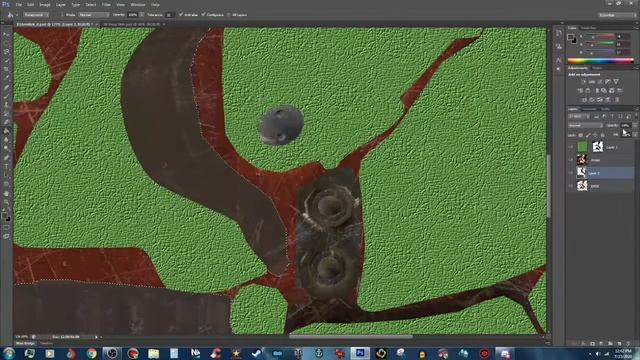Open the Window menu
640x360 pixels.
(x=138, y=4)
